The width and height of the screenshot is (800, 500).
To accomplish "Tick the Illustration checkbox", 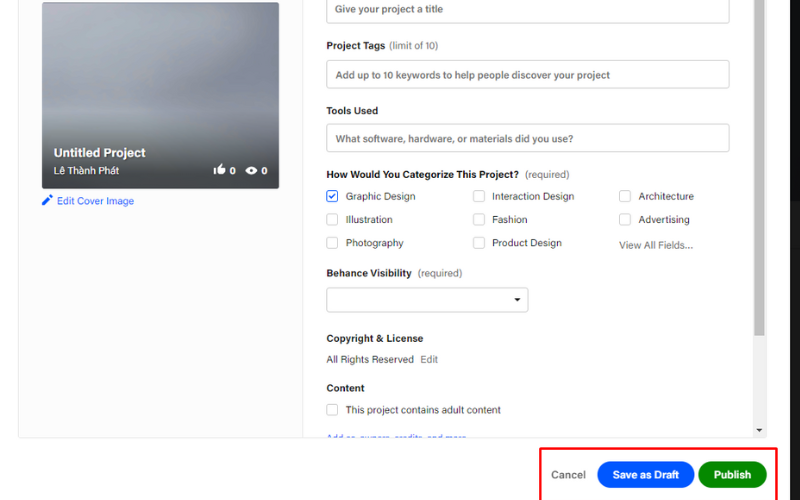I will pyautogui.click(x=332, y=219).
